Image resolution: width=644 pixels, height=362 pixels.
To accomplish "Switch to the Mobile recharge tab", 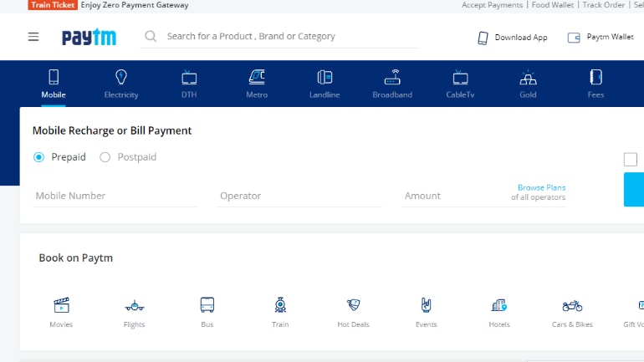I will [54, 84].
